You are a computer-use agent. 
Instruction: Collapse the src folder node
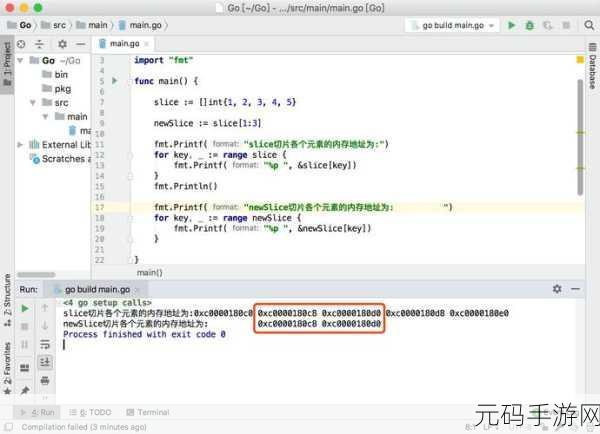pos(33,103)
